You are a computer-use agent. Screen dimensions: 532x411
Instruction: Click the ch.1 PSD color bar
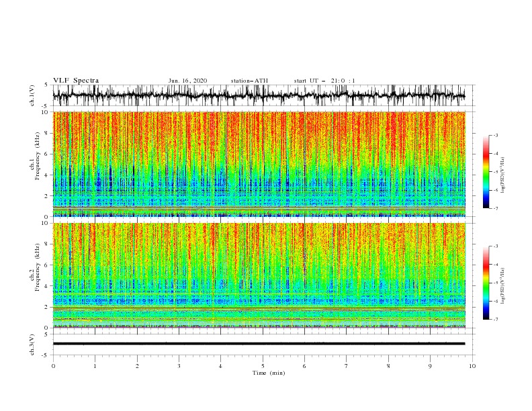pos(486,172)
